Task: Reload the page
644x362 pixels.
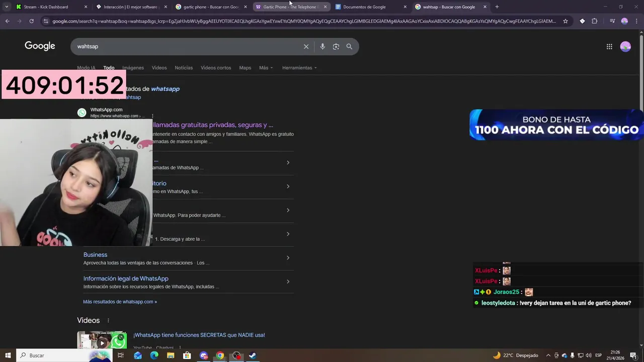Action: (x=31, y=21)
